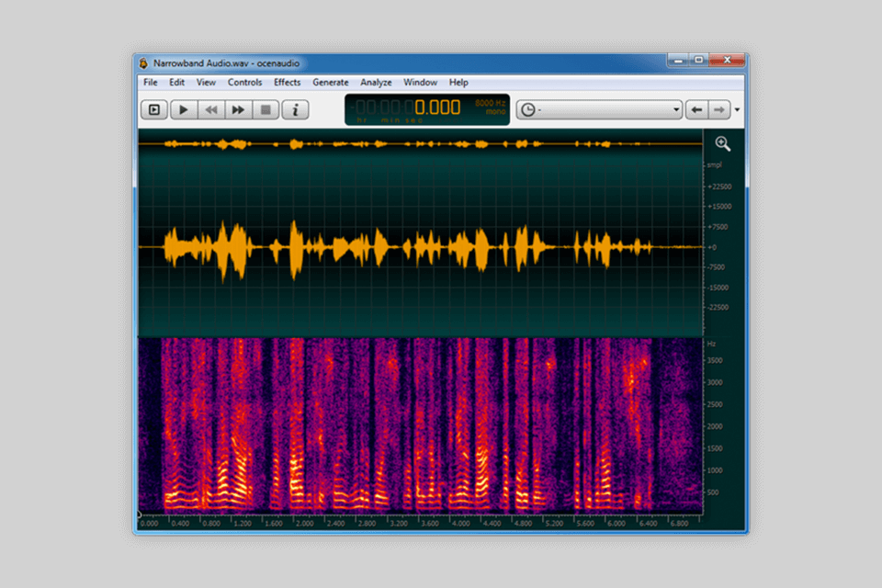
Task: Click the Fast Forward button
Action: coord(239,109)
